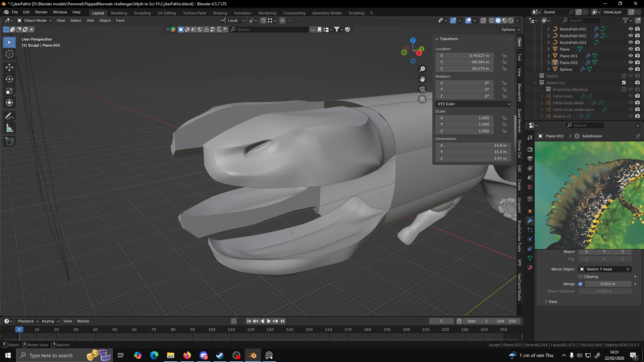This screenshot has width=644, height=362.
Task: Select the Measure tool
Action: [9, 128]
